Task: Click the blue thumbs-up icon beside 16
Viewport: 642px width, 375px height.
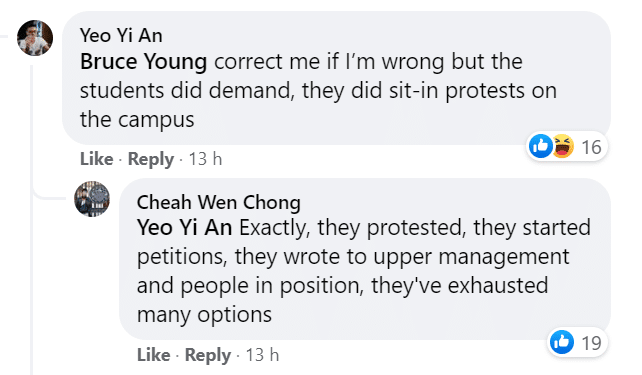Action: point(540,146)
